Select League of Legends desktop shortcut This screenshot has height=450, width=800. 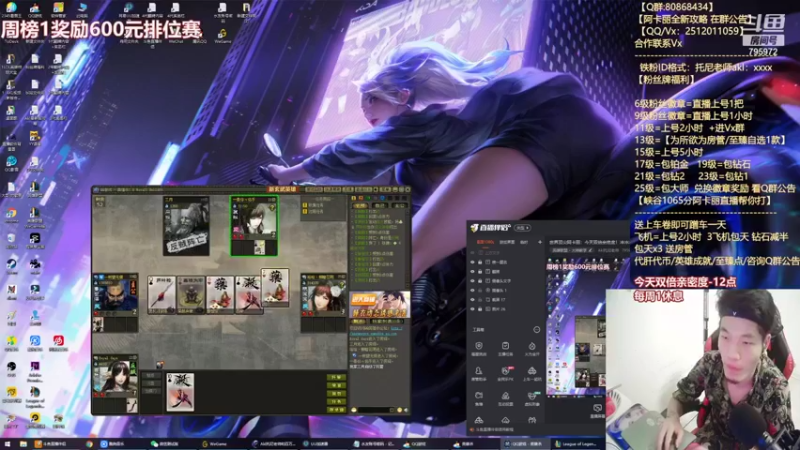[x=35, y=395]
